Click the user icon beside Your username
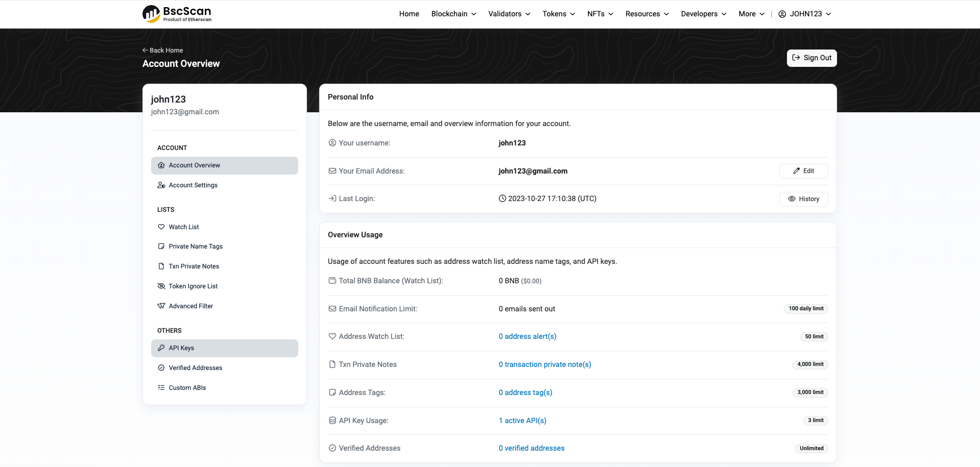The width and height of the screenshot is (980, 467). 332,143
